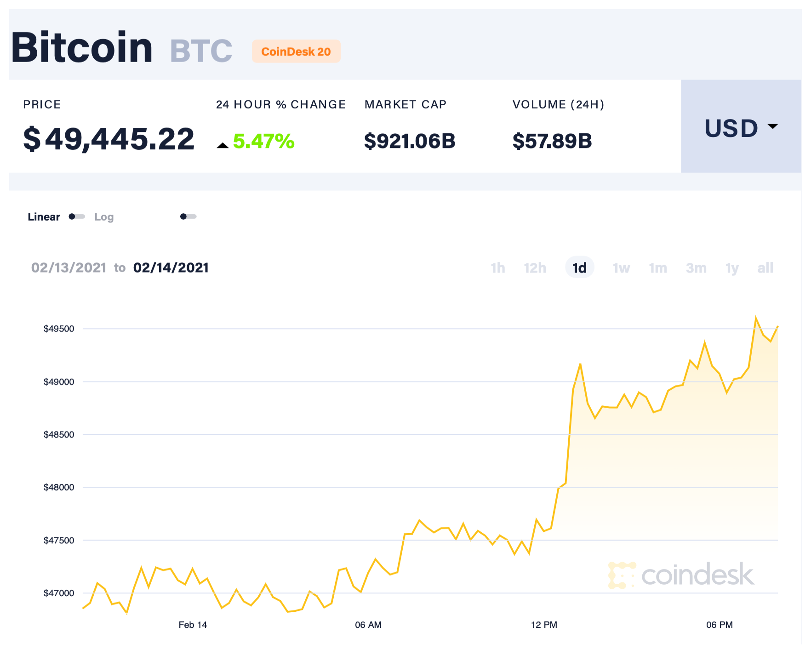811x672 pixels.
Task: Select the 1h time range tab
Action: pyautogui.click(x=497, y=268)
